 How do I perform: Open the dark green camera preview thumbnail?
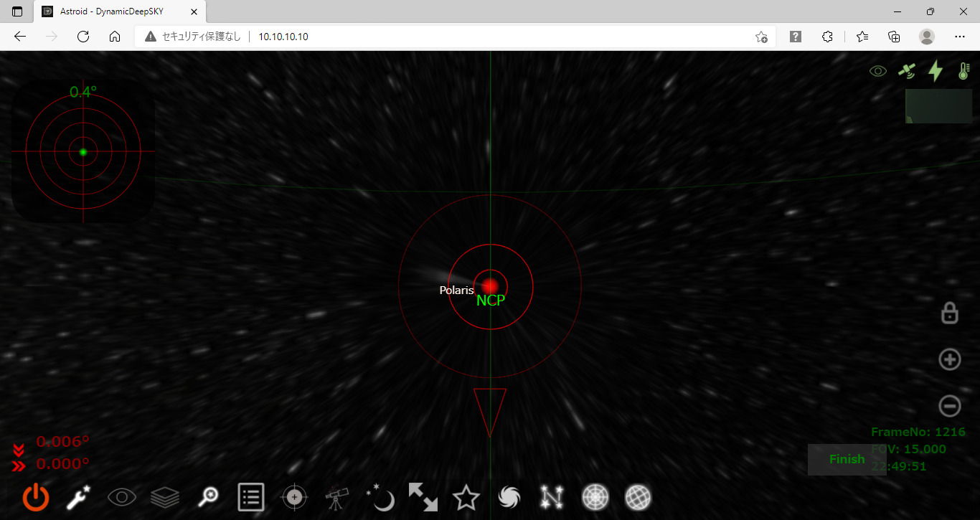(x=938, y=106)
